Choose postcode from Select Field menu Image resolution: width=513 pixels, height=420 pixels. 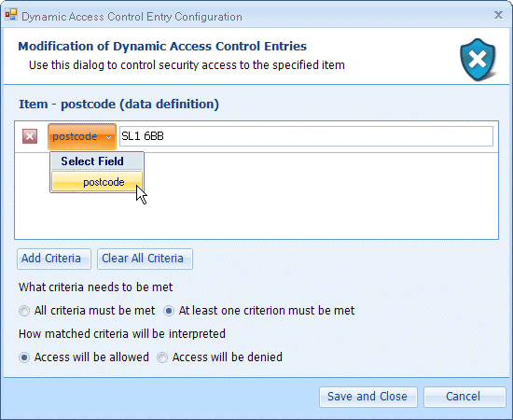97,182
